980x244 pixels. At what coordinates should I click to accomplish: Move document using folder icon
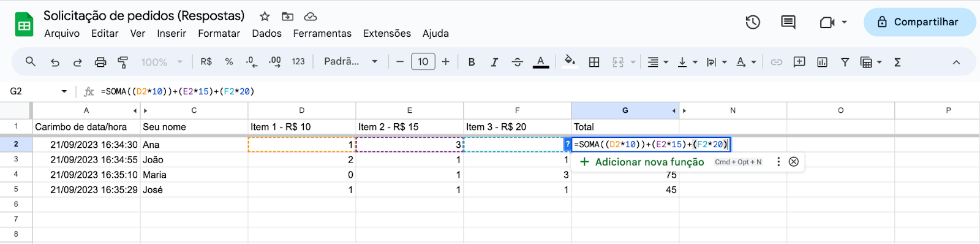click(x=287, y=17)
